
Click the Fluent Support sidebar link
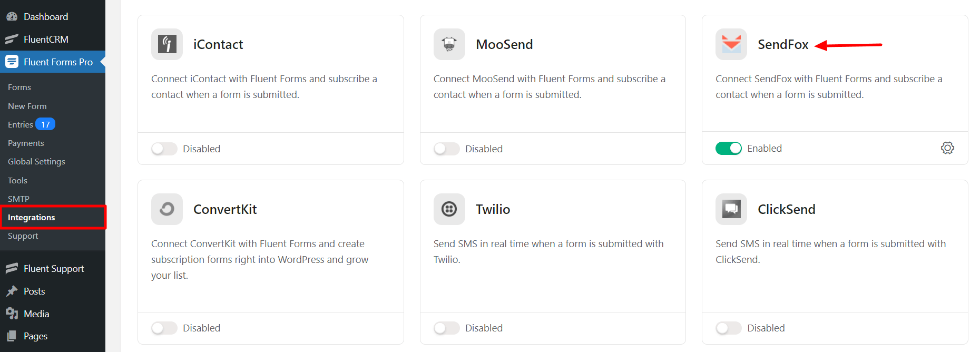click(54, 269)
